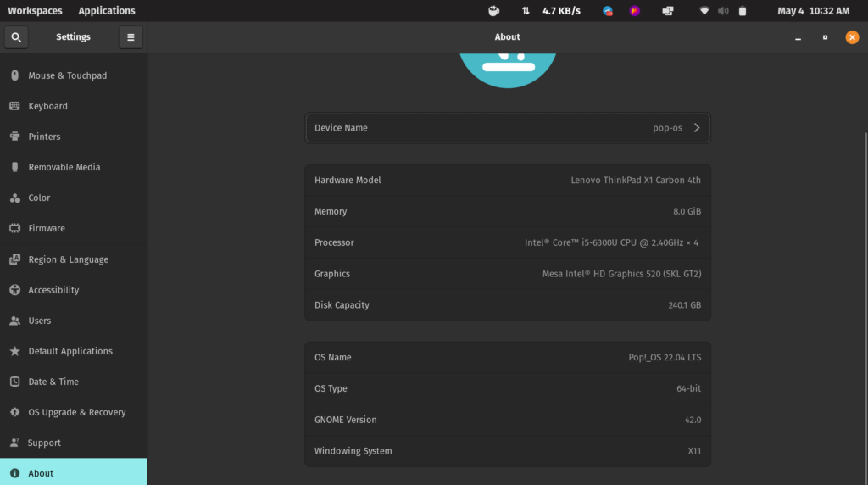Image resolution: width=868 pixels, height=485 pixels.
Task: Open Color settings panel
Action: click(x=74, y=198)
